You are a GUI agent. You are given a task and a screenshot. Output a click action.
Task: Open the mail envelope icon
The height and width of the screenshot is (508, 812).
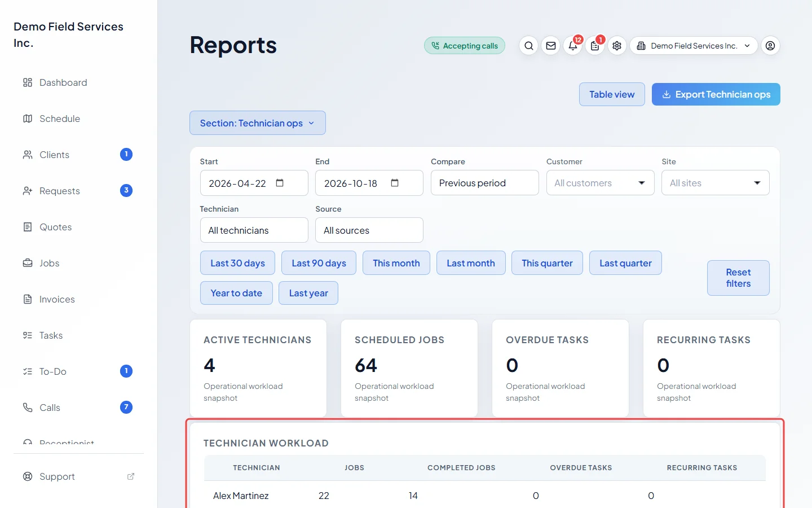pos(551,46)
